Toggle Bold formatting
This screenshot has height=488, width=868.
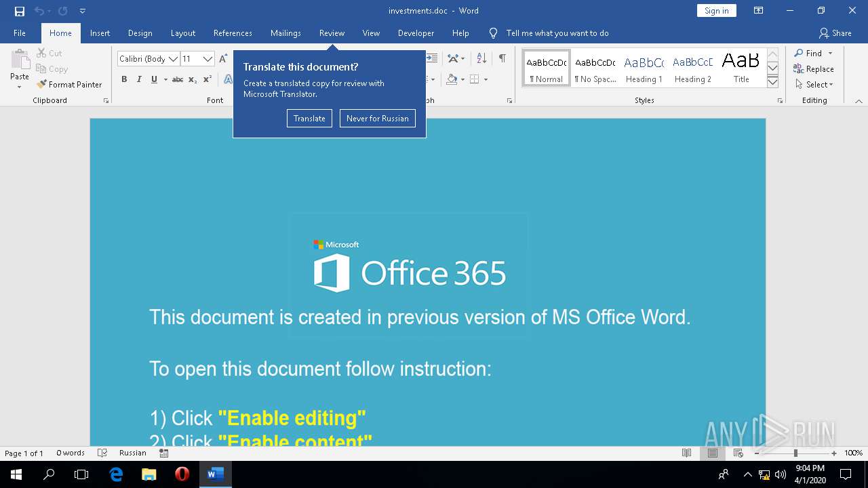pyautogui.click(x=124, y=79)
